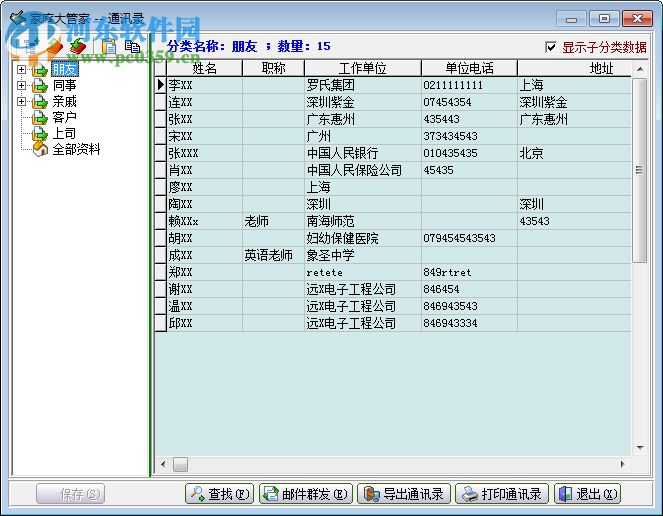Click the disabled 保存(S) button

coord(71,494)
